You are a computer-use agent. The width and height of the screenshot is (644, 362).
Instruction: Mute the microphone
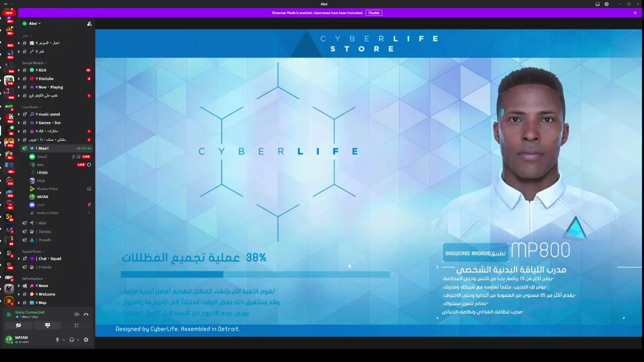click(57, 340)
